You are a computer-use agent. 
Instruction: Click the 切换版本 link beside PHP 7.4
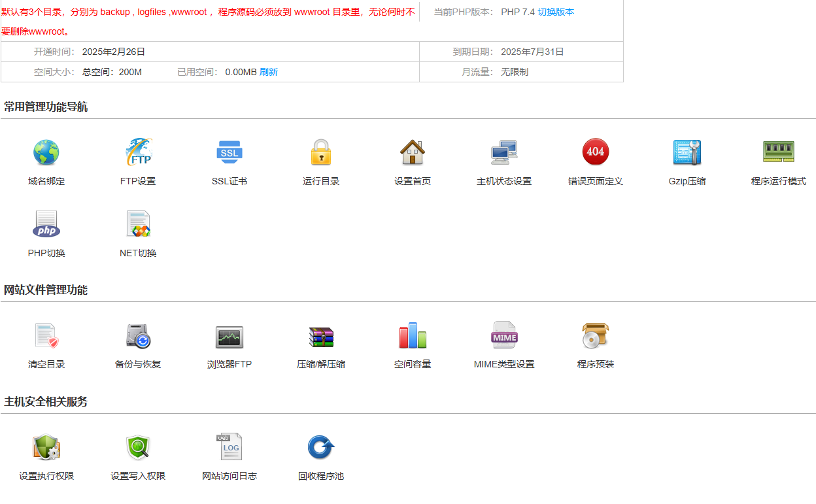[556, 12]
